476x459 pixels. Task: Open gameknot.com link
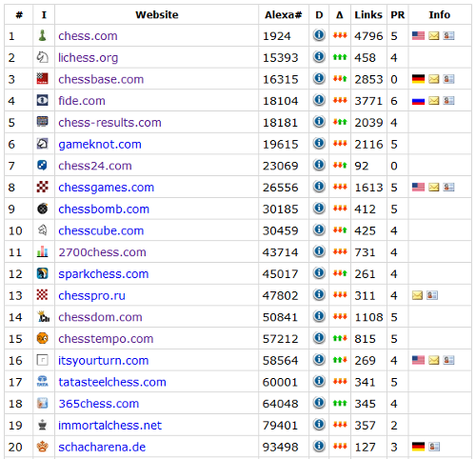(x=100, y=144)
